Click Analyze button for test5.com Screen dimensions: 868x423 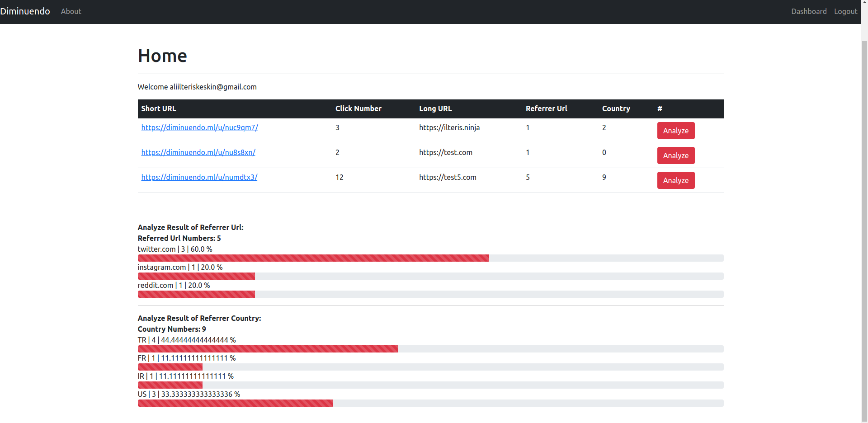click(675, 180)
